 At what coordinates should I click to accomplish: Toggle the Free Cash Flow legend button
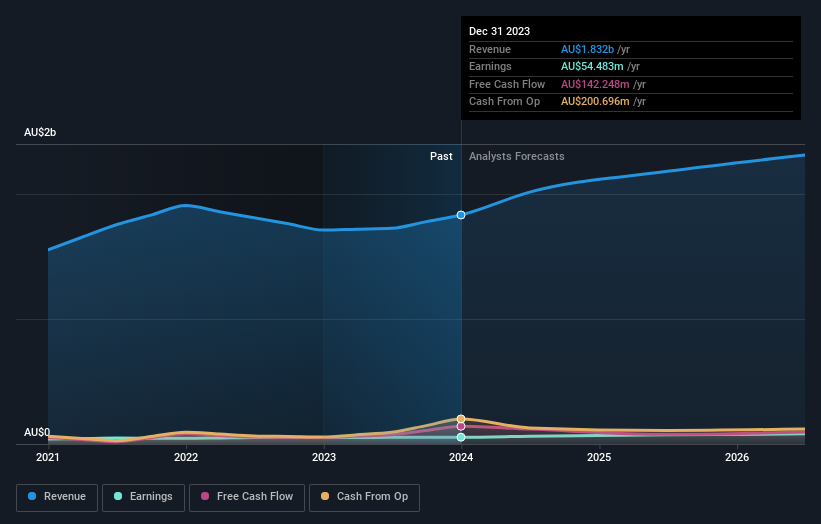247,497
